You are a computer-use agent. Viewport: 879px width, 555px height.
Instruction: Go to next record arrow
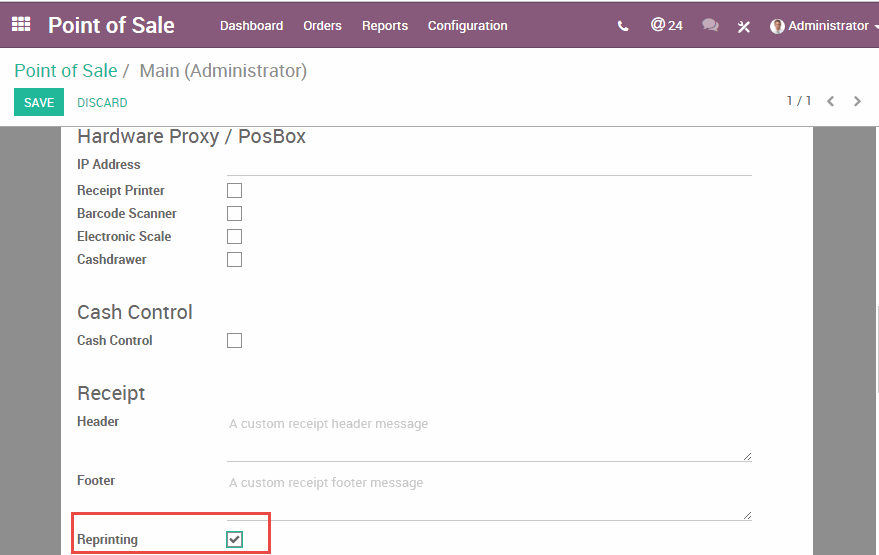(x=857, y=101)
